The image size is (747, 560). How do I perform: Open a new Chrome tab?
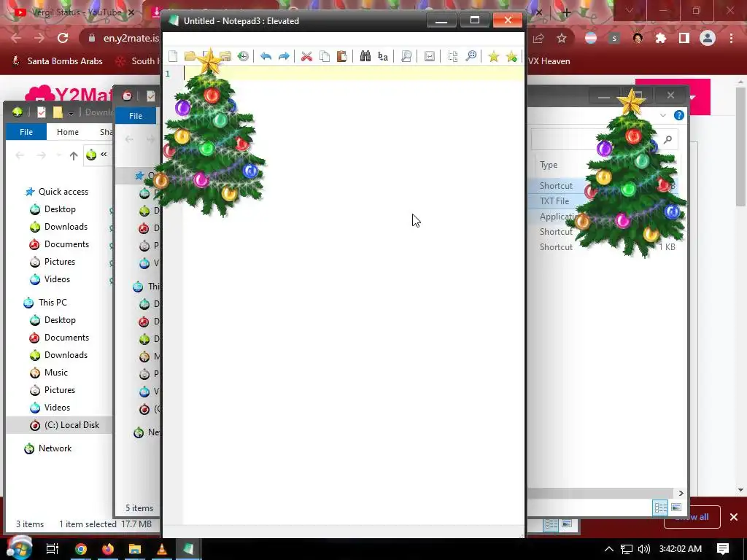pos(566,12)
